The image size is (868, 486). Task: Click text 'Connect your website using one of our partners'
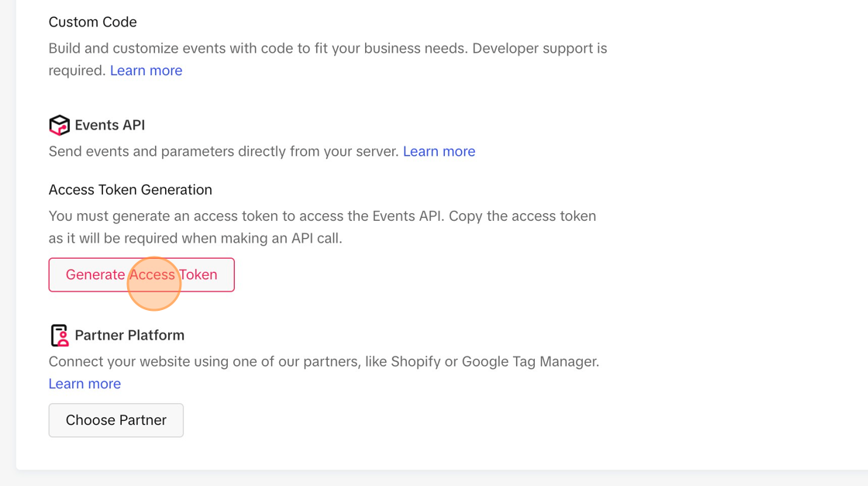click(x=205, y=361)
